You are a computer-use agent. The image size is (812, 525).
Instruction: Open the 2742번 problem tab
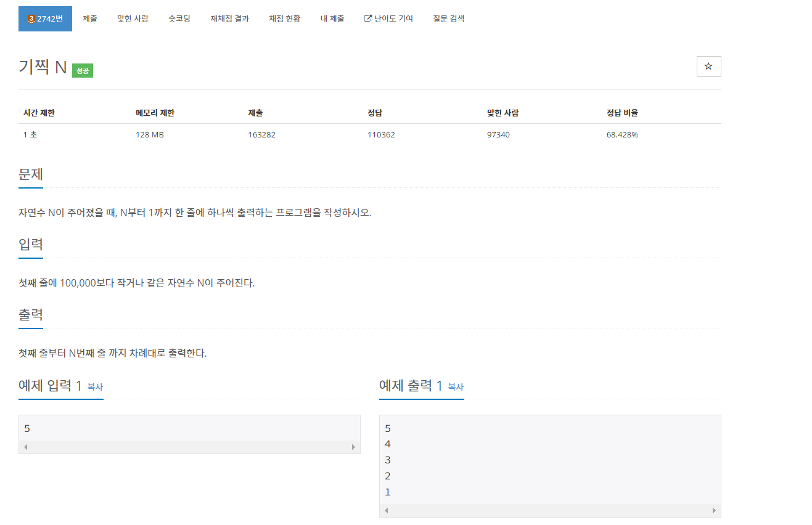[45, 18]
